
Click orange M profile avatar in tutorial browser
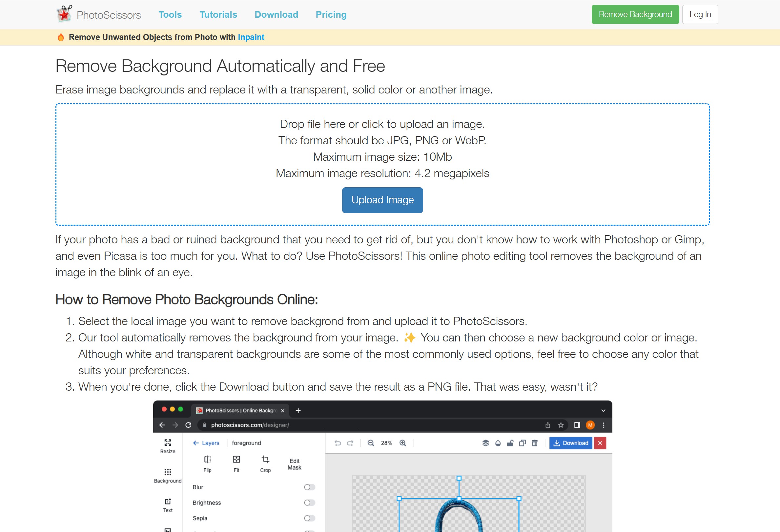[x=590, y=425]
